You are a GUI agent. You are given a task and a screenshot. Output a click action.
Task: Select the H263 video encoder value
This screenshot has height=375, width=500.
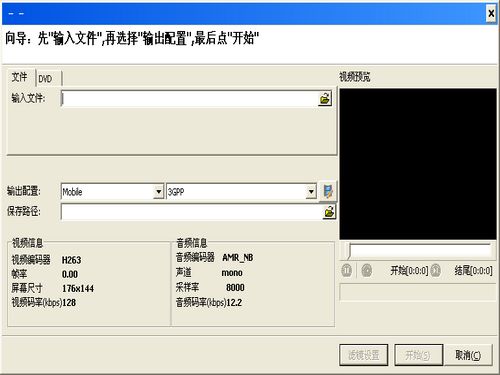pos(71,260)
